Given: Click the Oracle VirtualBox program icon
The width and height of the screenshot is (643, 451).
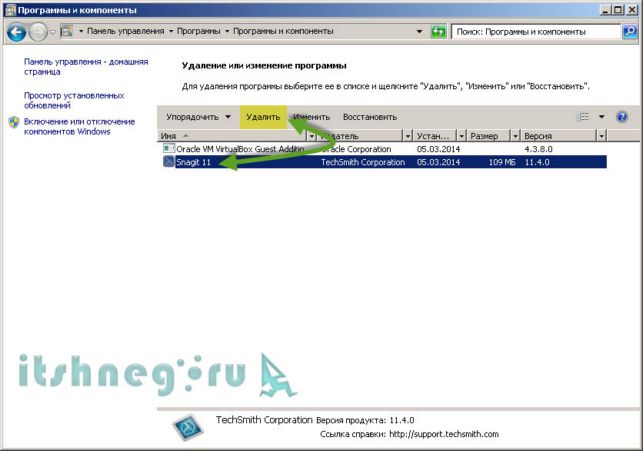Looking at the screenshot, I should point(169,148).
